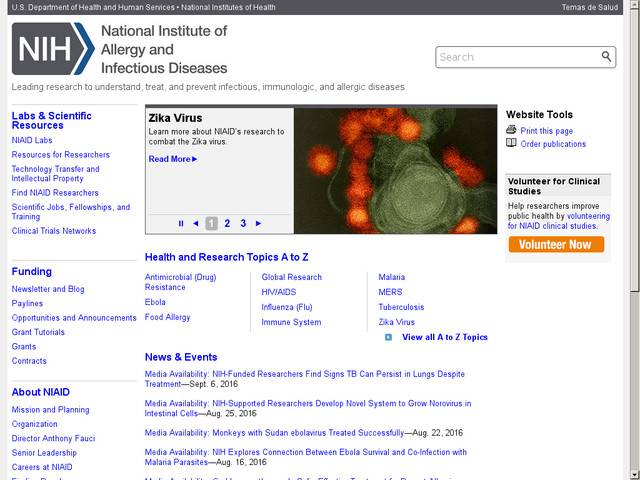The height and width of the screenshot is (480, 640).
Task: Open Opportunities and Announcements link
Action: [74, 318]
